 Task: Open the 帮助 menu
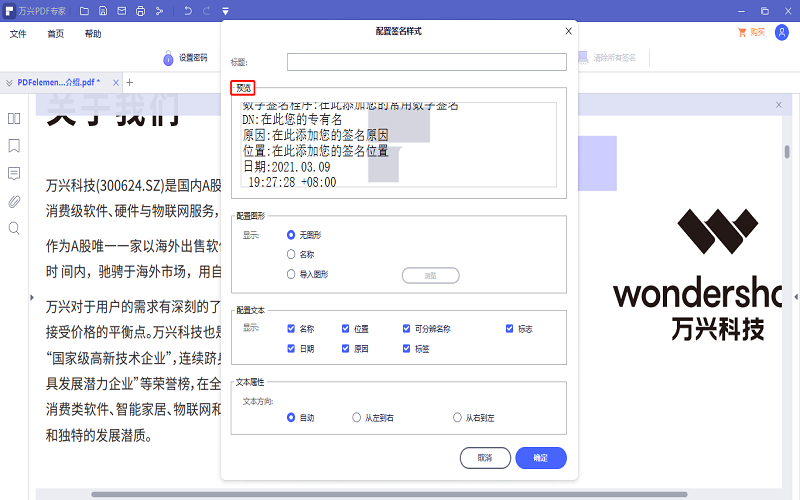point(93,33)
